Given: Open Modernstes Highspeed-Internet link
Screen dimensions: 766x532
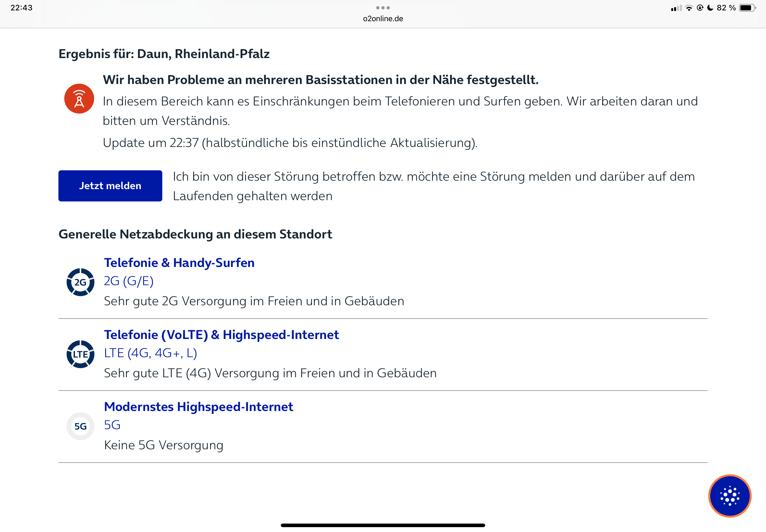Looking at the screenshot, I should coord(198,407).
